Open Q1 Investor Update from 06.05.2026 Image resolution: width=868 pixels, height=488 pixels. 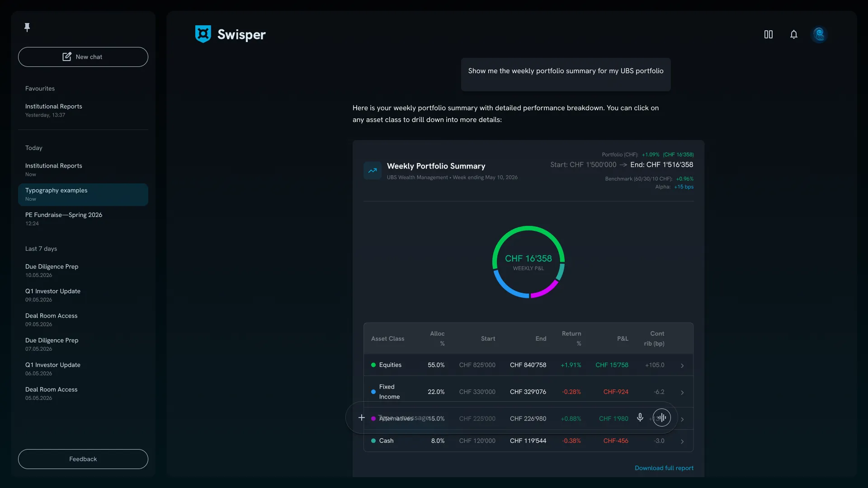tap(83, 369)
